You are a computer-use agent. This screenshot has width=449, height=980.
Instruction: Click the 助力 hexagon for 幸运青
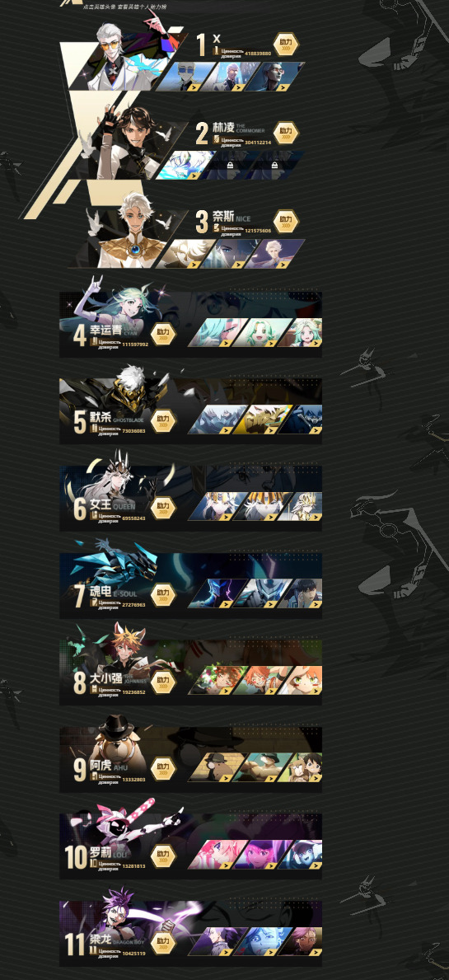[x=164, y=334]
